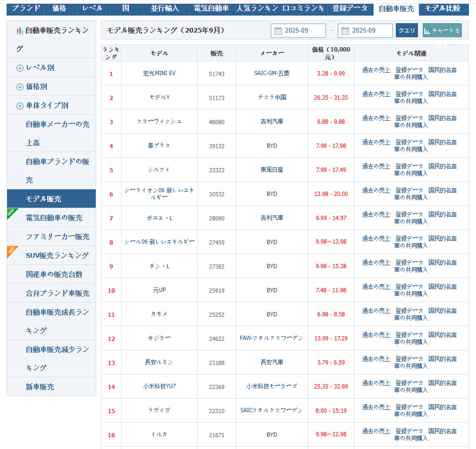
Task: Click the calendar icon in end date field
Action: pyautogui.click(x=345, y=31)
